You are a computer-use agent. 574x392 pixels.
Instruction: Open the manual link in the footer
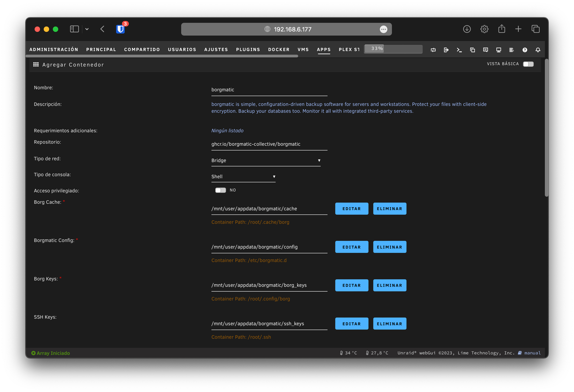[532, 353]
